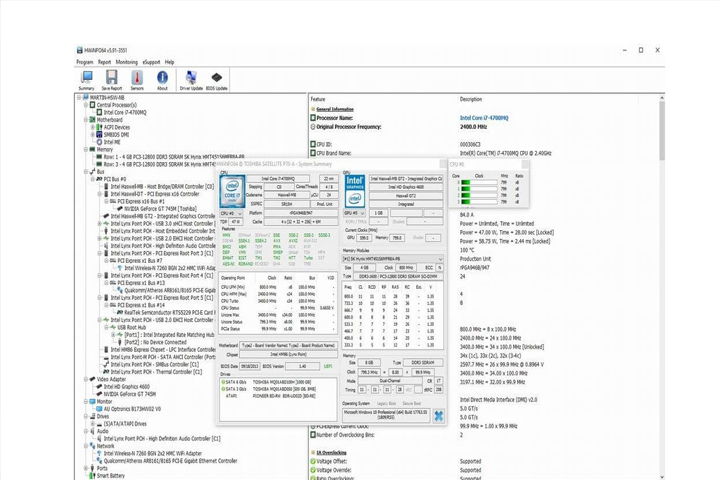Viewport: 720px width, 480px height.
Task: Open the Sensors thermometer icon
Action: tap(137, 80)
